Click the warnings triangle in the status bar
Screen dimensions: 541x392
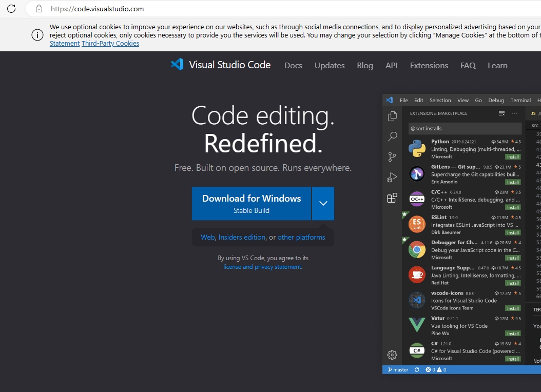click(439, 369)
